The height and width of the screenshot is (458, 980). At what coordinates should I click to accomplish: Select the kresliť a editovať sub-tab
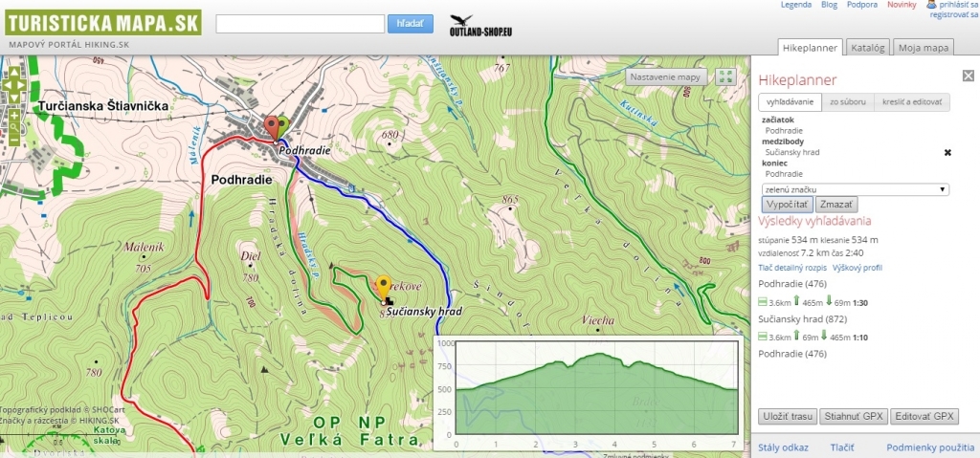coord(912,102)
